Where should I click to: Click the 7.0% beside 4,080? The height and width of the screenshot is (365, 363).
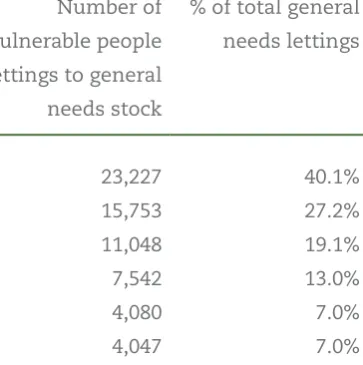[x=337, y=313]
